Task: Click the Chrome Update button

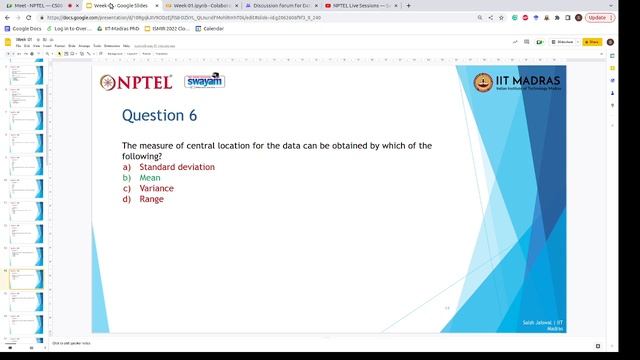Action: point(600,18)
